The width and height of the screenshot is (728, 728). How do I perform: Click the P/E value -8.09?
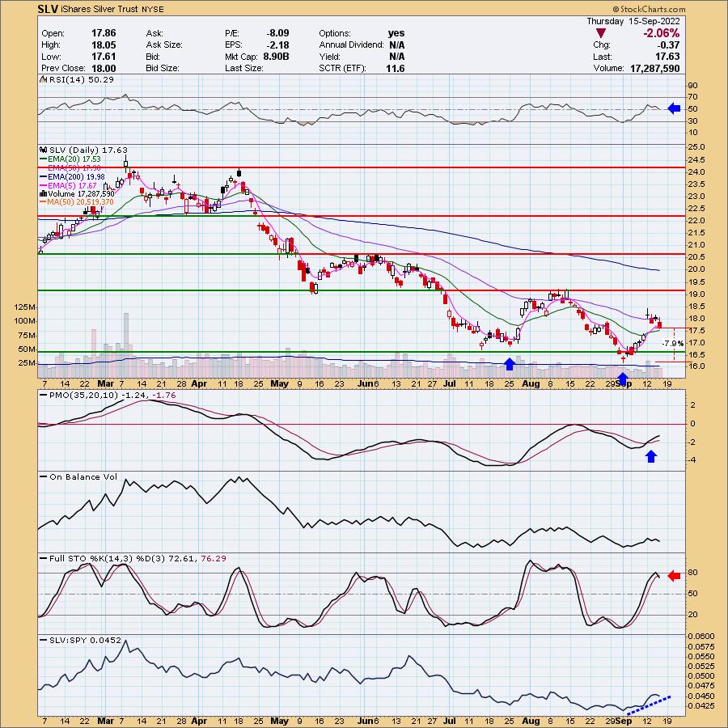pos(277,33)
